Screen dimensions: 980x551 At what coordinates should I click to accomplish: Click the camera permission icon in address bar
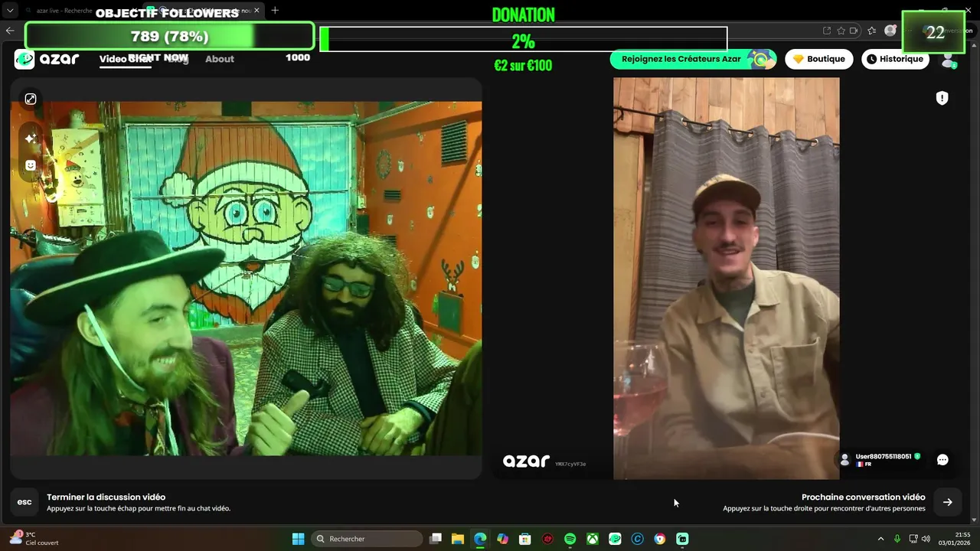pos(855,31)
